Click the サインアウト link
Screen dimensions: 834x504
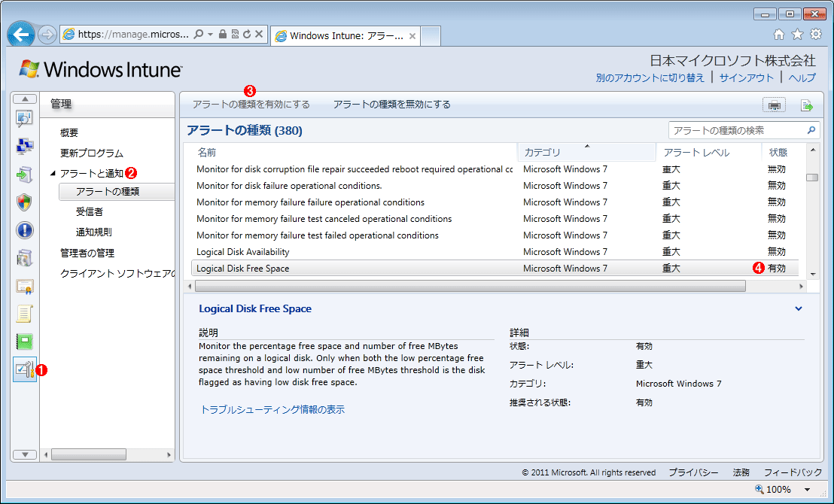click(746, 77)
